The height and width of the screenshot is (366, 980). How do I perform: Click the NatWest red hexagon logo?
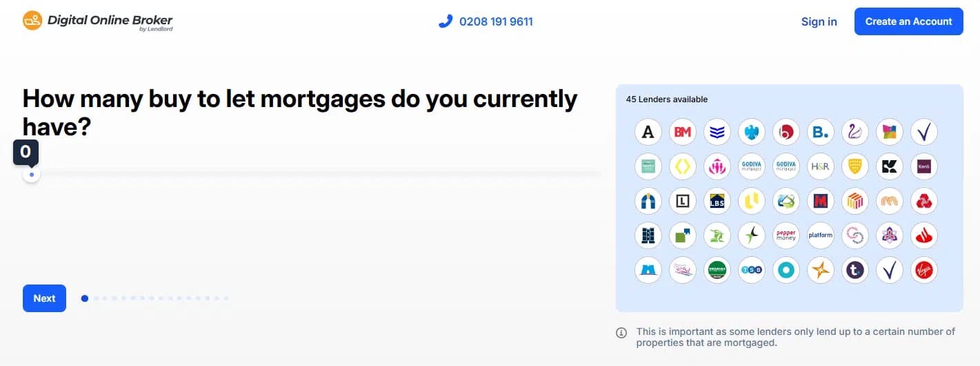click(924, 201)
